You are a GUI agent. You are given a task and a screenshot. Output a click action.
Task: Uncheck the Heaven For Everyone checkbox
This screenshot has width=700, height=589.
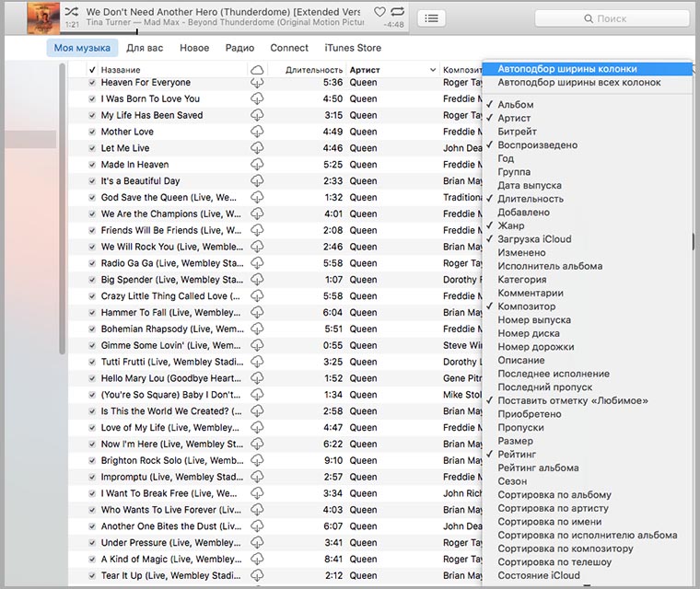pyautogui.click(x=92, y=83)
